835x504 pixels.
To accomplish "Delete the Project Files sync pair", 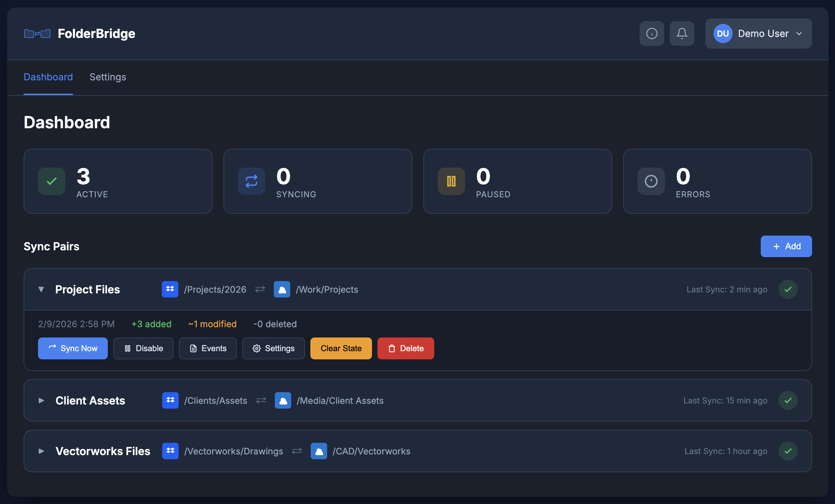I will [405, 348].
